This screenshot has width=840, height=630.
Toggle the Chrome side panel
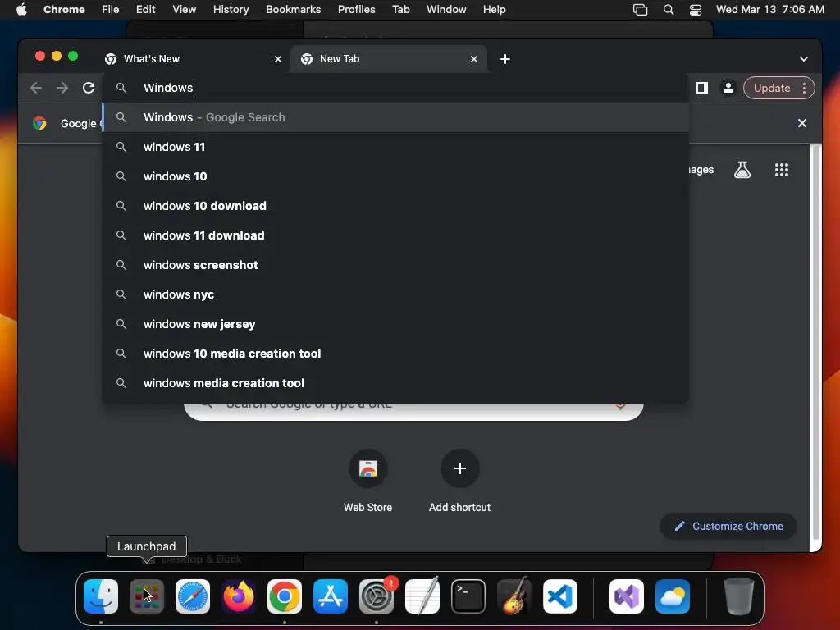click(702, 88)
